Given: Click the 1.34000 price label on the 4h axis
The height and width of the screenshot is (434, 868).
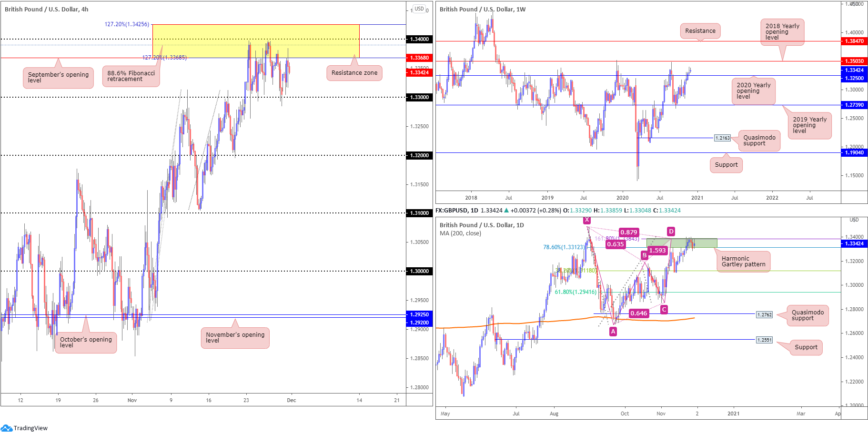Looking at the screenshot, I should click(x=419, y=39).
